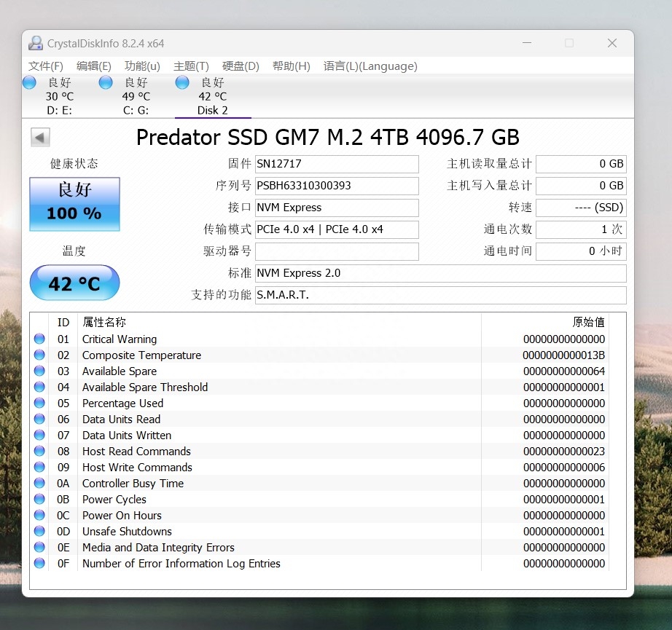This screenshot has width=672, height=630.
Task: Click the 通电次数 value 1 次
Action: point(581,229)
